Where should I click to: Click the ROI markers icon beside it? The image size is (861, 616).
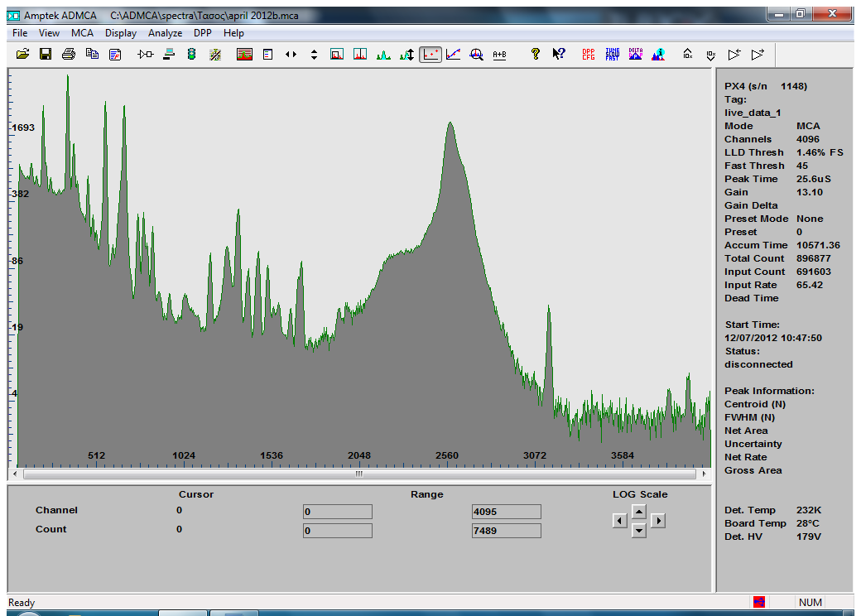[x=360, y=54]
